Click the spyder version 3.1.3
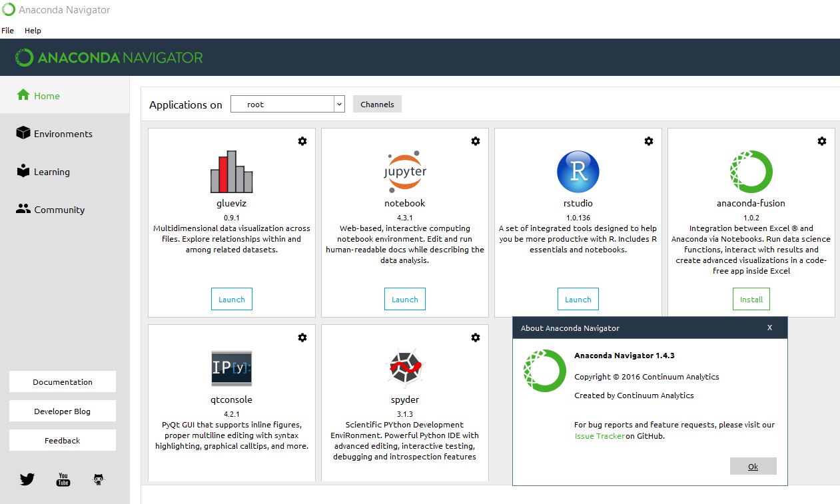The width and height of the screenshot is (840, 504). pos(405,414)
